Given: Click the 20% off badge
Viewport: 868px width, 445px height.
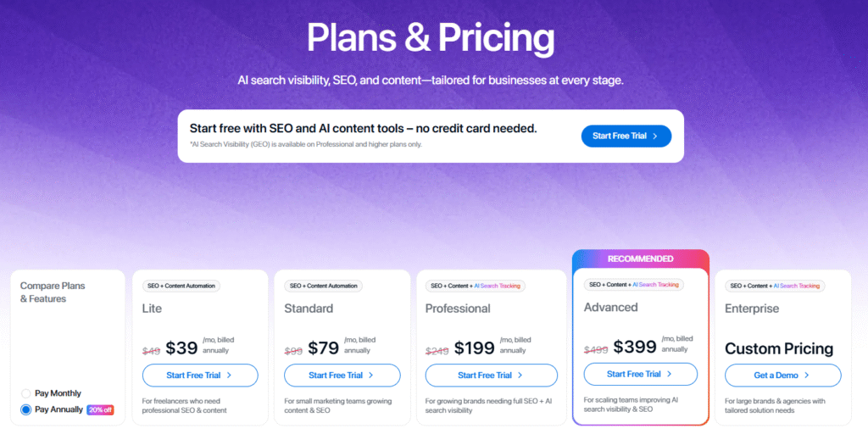Looking at the screenshot, I should (x=100, y=410).
